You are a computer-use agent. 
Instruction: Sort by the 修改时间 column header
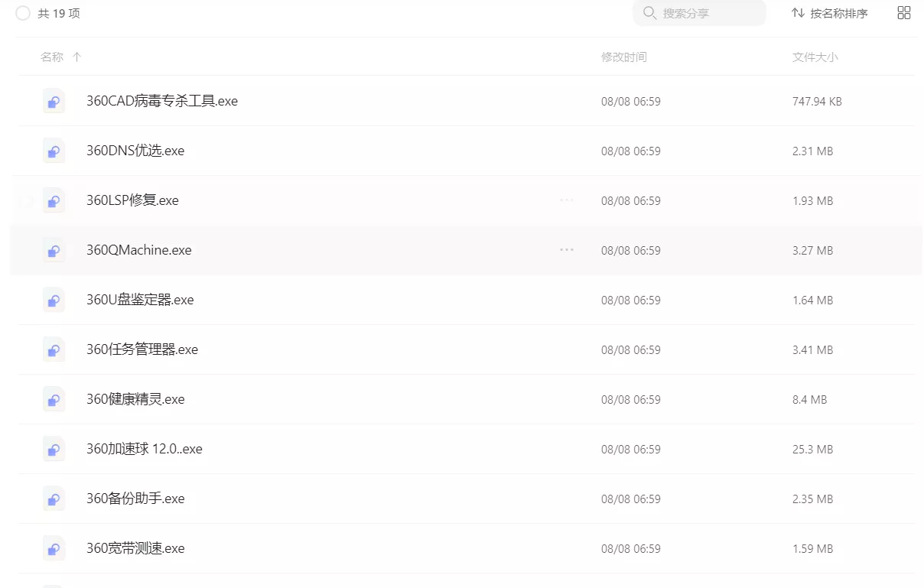(624, 57)
